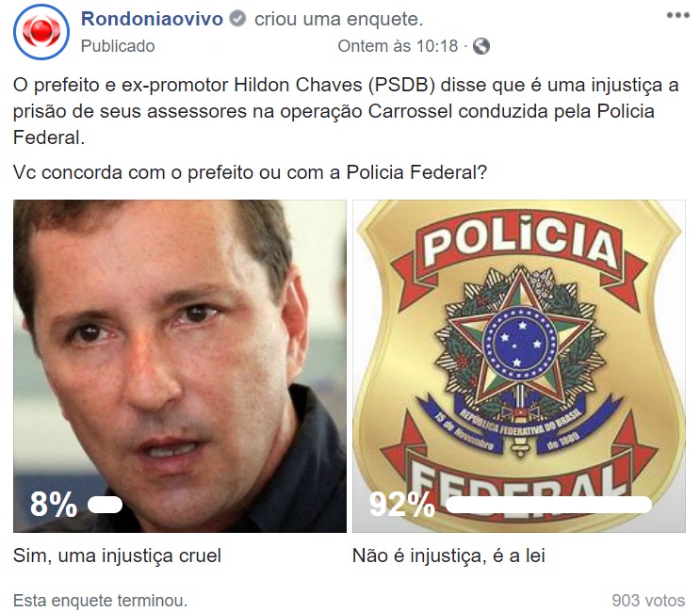The image size is (700, 612).
Task: Click the Rondoniaovivo profile picture
Action: 41,32
